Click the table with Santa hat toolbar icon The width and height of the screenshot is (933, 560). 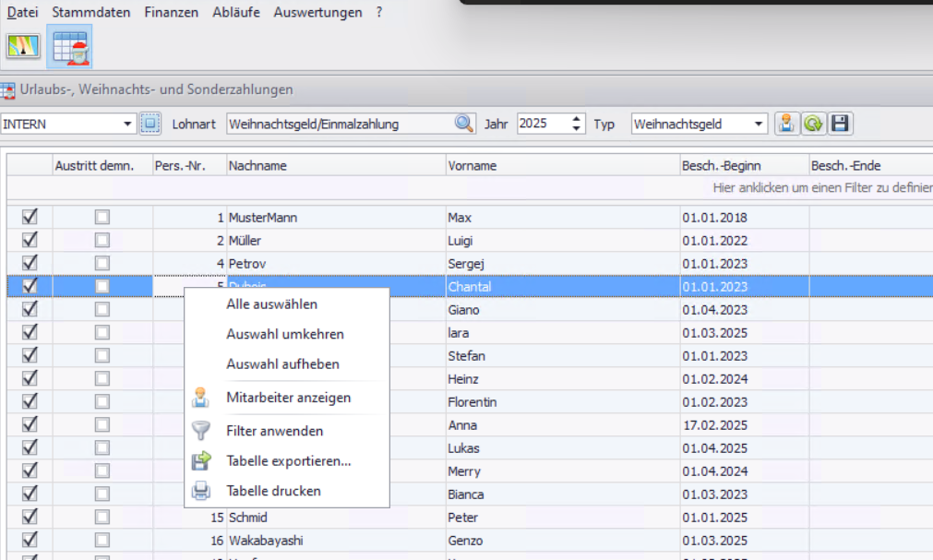[x=69, y=47]
